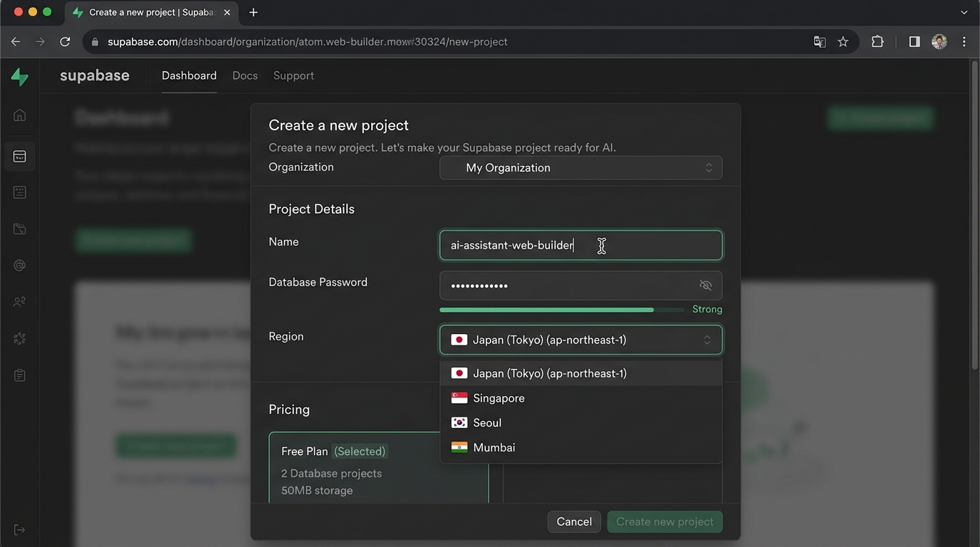Collapse the Region dropdown selector
This screenshot has height=547, width=980.
580,340
